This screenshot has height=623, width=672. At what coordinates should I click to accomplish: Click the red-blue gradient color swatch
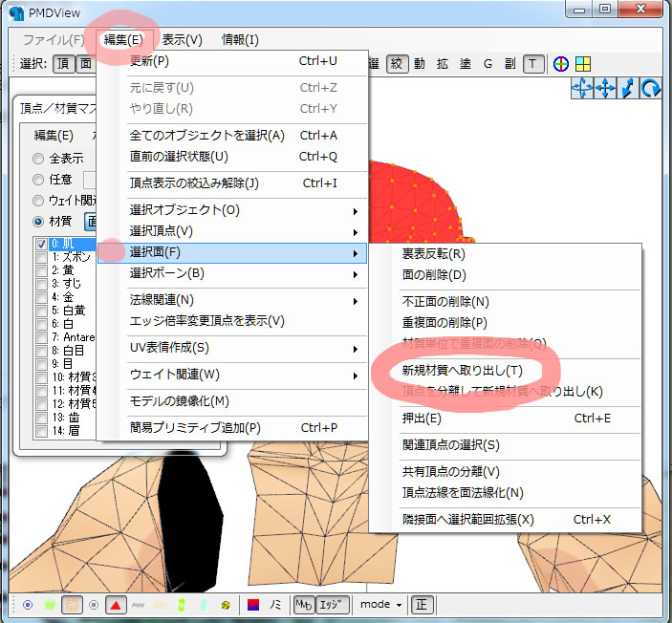(253, 605)
